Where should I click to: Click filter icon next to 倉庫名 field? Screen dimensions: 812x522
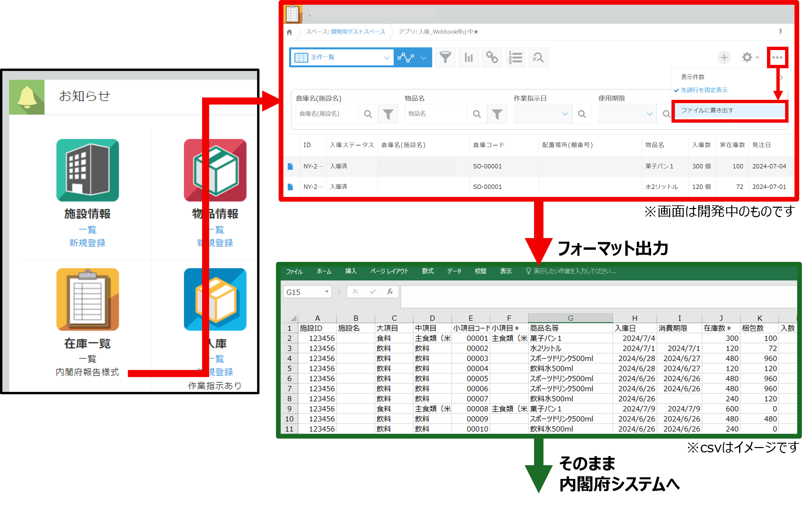point(388,114)
